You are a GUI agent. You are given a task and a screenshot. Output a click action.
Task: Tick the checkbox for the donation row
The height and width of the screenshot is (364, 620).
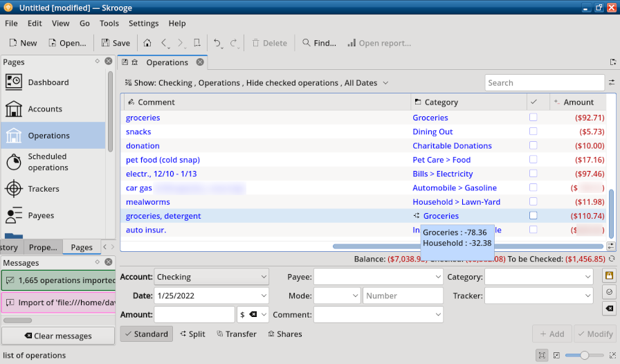pyautogui.click(x=533, y=145)
